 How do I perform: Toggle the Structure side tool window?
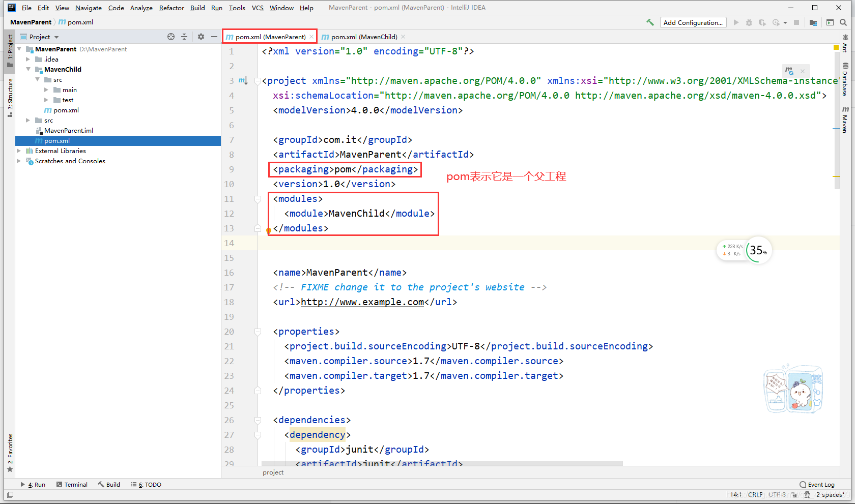click(x=10, y=98)
